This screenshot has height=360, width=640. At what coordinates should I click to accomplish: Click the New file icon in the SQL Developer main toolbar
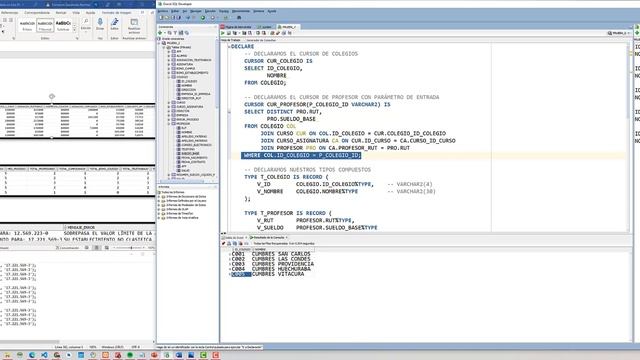tap(162, 18)
